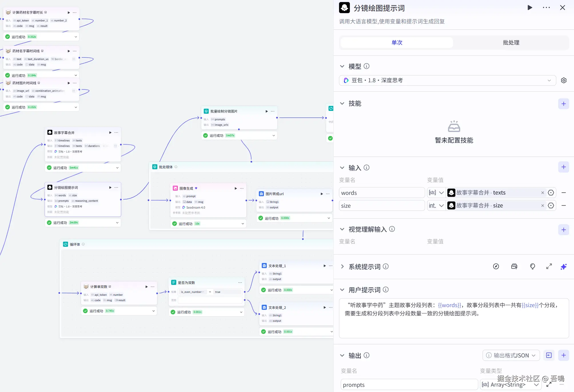Expand system prompt editor to fullscreen
574x392 pixels.
549,267
